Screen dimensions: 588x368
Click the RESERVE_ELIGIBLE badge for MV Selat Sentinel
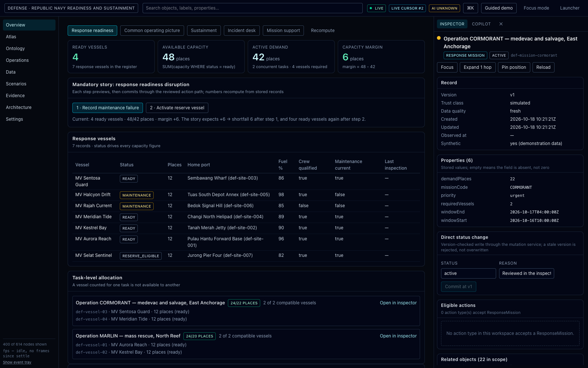pyautogui.click(x=141, y=256)
